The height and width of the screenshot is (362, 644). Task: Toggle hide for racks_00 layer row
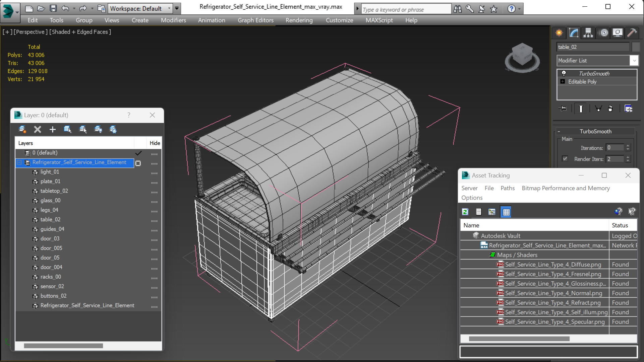(154, 278)
